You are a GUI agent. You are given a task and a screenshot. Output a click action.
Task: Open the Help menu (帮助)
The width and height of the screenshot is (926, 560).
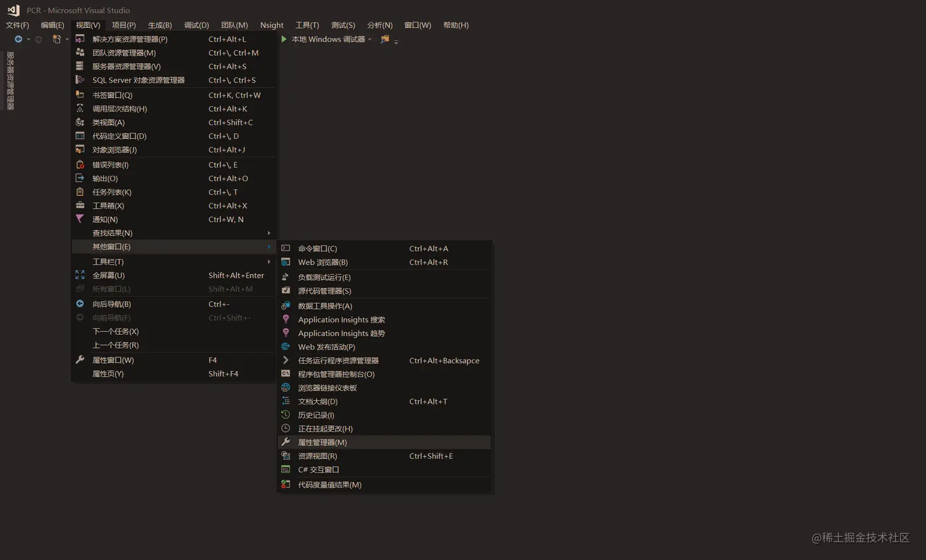456,25
